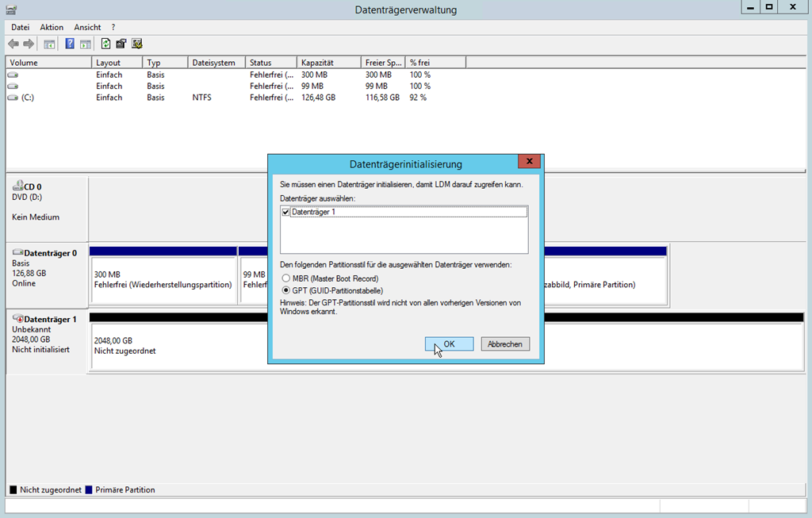Click the back arrow toolbar icon
The width and height of the screenshot is (812, 518).
[x=13, y=44]
